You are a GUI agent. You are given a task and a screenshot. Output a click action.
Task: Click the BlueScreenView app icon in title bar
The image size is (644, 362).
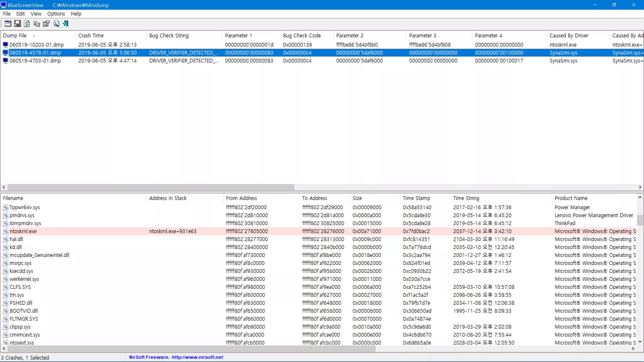pyautogui.click(x=3, y=5)
